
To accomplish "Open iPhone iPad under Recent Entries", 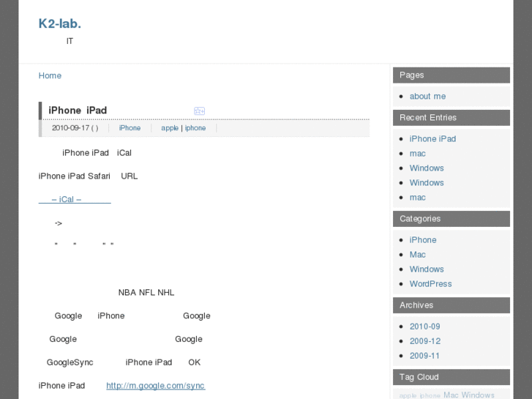I will pyautogui.click(x=432, y=139).
